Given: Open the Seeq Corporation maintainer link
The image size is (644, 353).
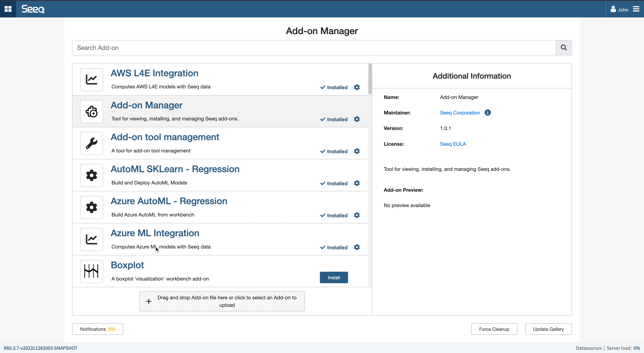Looking at the screenshot, I should pyautogui.click(x=460, y=113).
